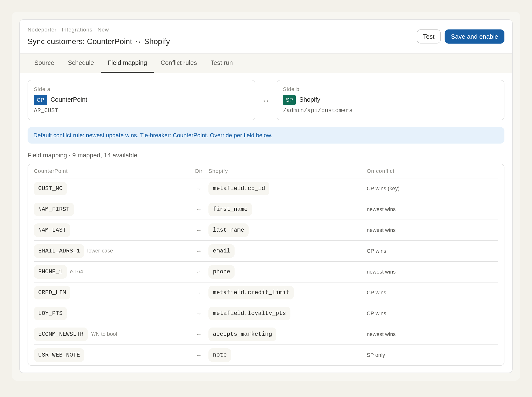The image size is (532, 397).
Task: Click the metafield.credit_limit Shopify field
Action: (251, 292)
